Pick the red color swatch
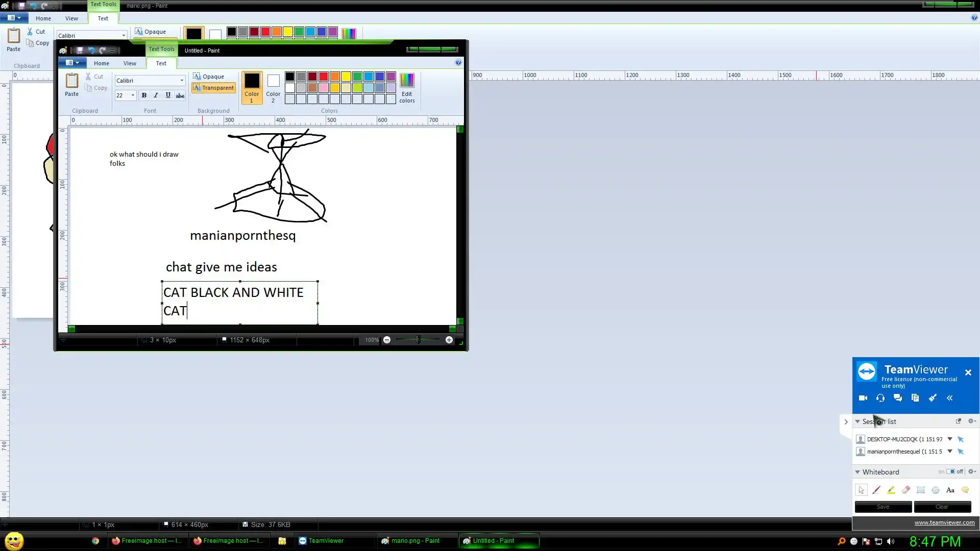 point(324,77)
